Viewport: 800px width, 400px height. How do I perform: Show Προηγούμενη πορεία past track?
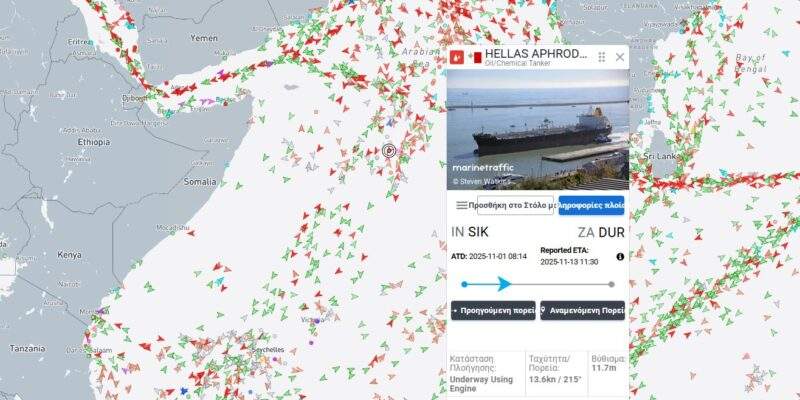493,310
